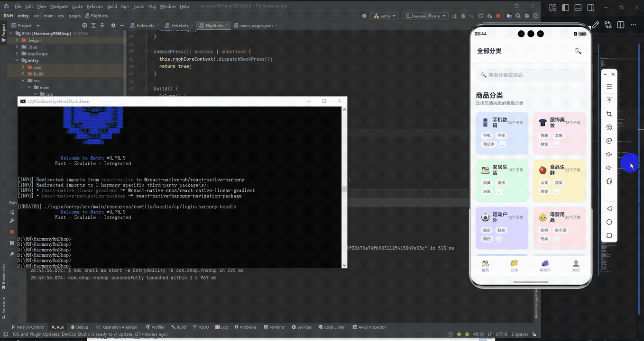Screen dimensions: 644x341
Task: Tap the 食品生鲜 category card
Action: [x=559, y=180]
